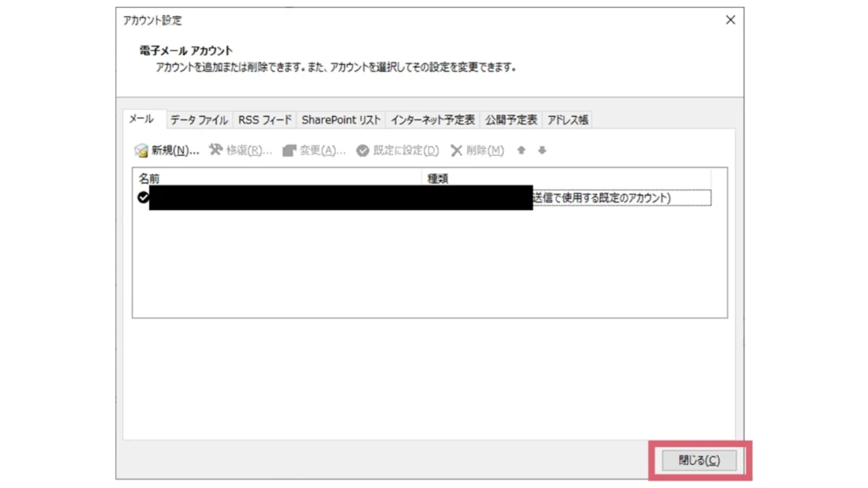Select the アドレス帳 tab
This screenshot has width=868, height=488.
point(567,120)
